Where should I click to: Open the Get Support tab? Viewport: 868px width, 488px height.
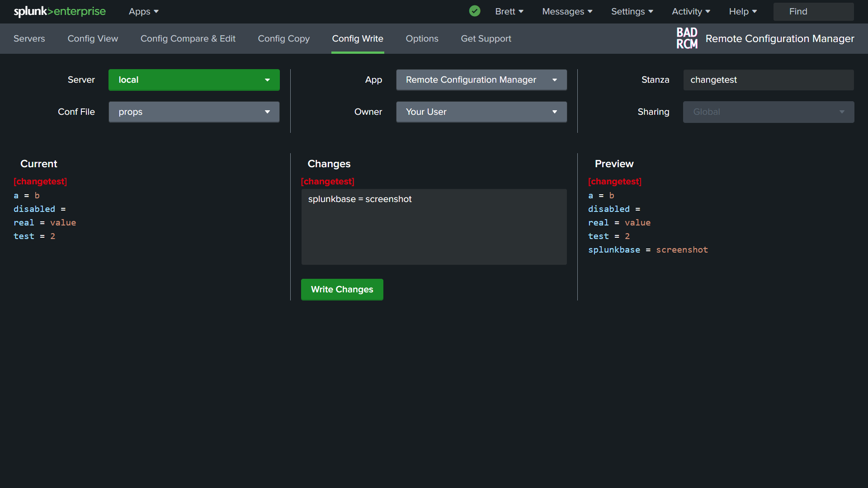[x=486, y=38]
